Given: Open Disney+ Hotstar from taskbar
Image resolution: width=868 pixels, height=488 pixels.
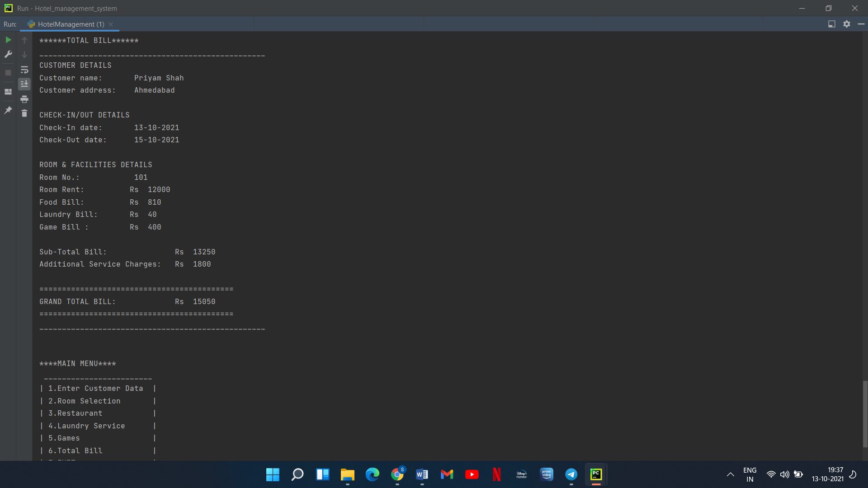Looking at the screenshot, I should coord(522,474).
